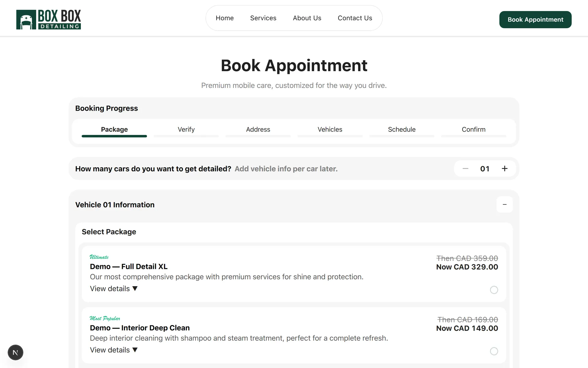Click the Select Package heading
This screenshot has width=588, height=368.
[109, 232]
